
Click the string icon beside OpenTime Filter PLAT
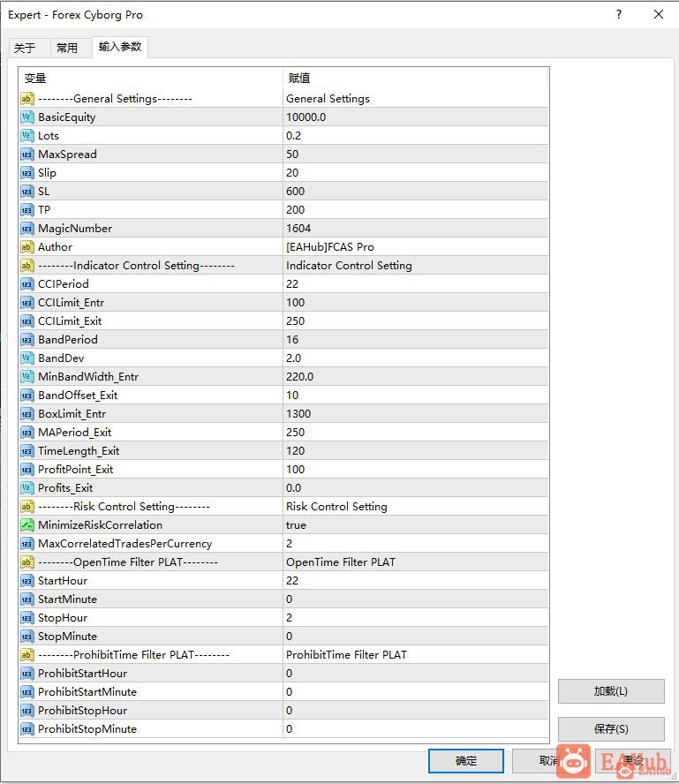coord(27,562)
